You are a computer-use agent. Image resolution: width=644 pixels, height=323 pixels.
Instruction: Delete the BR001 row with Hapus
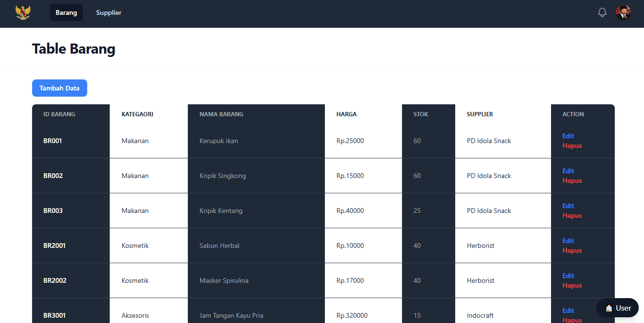[x=572, y=145]
